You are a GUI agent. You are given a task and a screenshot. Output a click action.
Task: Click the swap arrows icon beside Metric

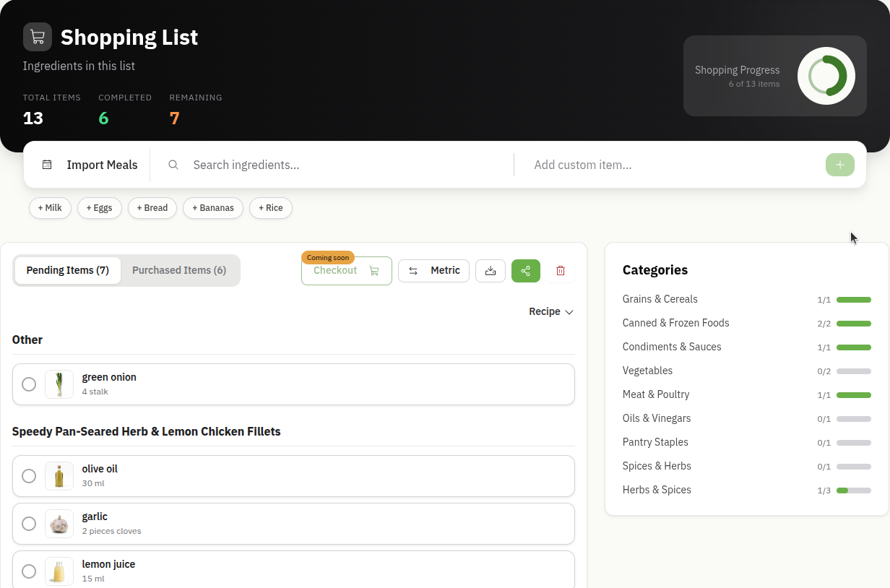(413, 271)
